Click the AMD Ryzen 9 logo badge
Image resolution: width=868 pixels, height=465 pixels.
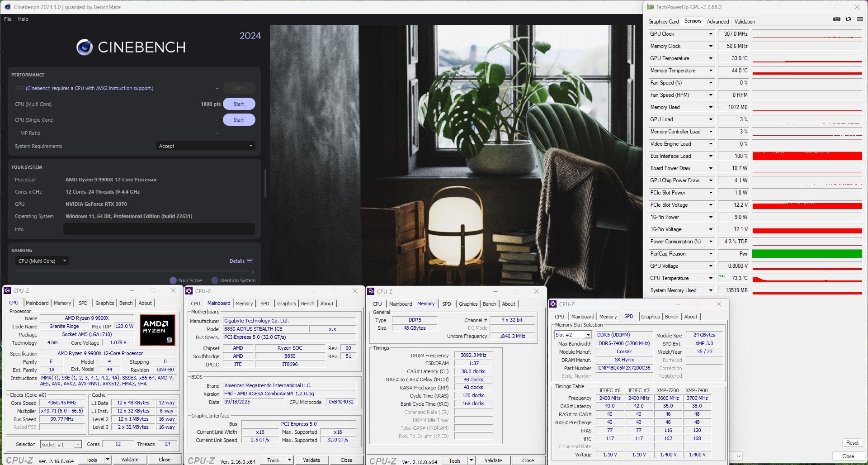point(157,330)
